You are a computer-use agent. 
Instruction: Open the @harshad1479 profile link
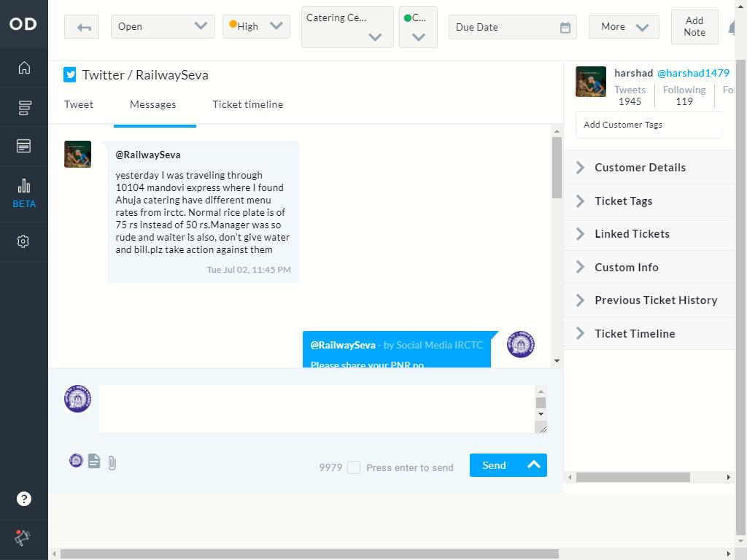coord(693,73)
